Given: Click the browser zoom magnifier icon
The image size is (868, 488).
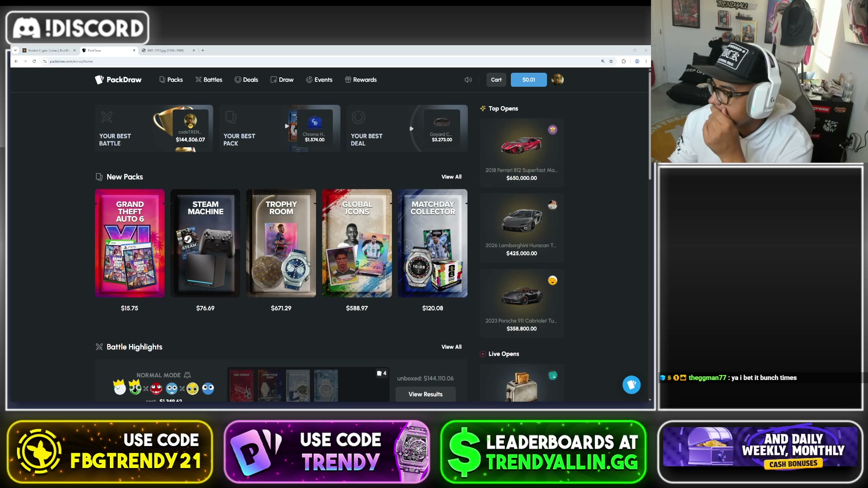Looking at the screenshot, I should click(x=603, y=61).
